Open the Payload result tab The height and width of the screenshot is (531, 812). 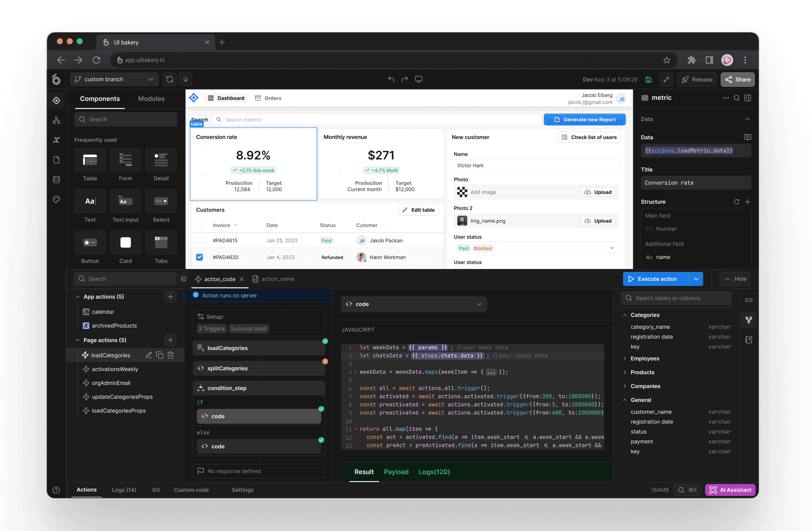tap(396, 472)
